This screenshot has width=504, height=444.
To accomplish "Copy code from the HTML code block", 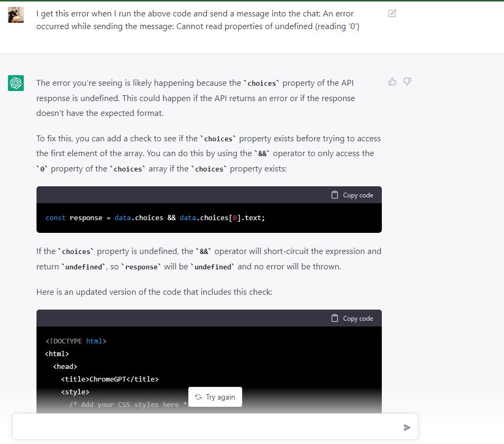I will (x=352, y=319).
